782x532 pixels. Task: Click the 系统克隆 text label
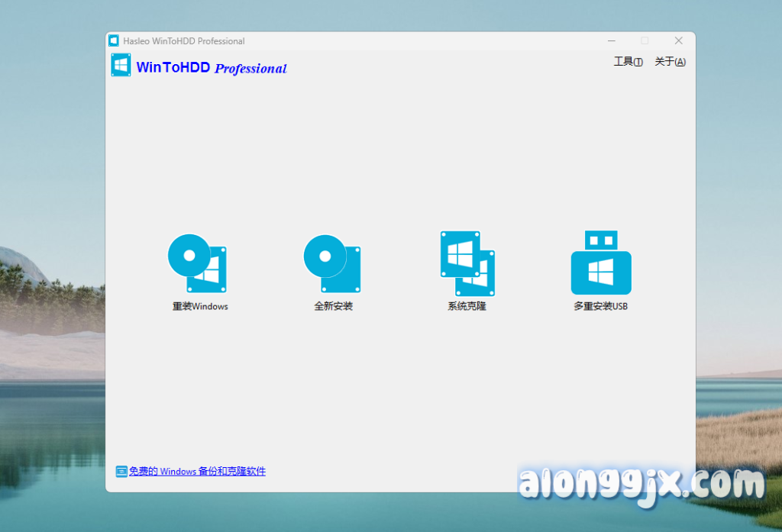[467, 306]
